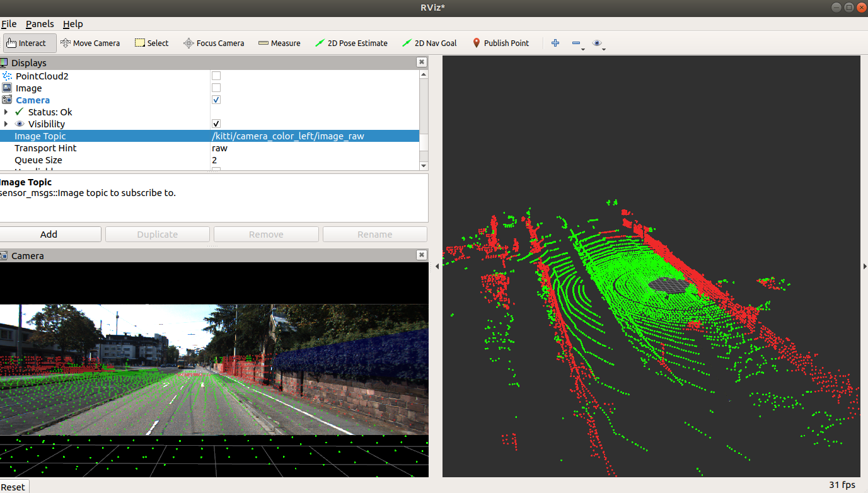
Task: Click the Focus Camera tool
Action: 214,43
